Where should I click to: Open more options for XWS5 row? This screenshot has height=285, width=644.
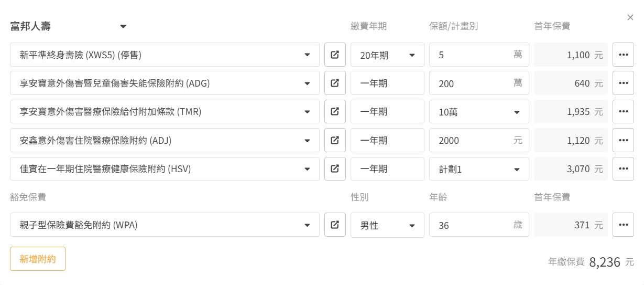(x=623, y=55)
